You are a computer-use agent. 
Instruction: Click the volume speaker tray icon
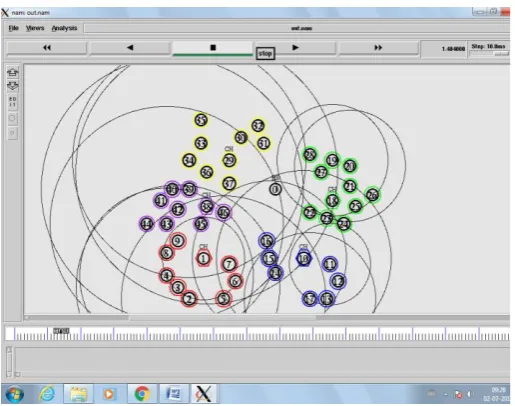469,394
